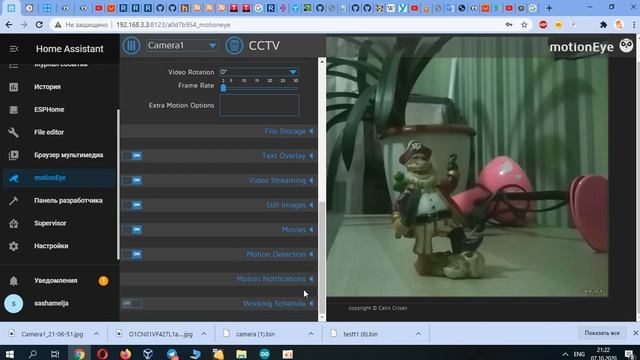Open Arduino IDE from the taskbar
Image resolution: width=640 pixels, height=360 pixels.
(264, 354)
